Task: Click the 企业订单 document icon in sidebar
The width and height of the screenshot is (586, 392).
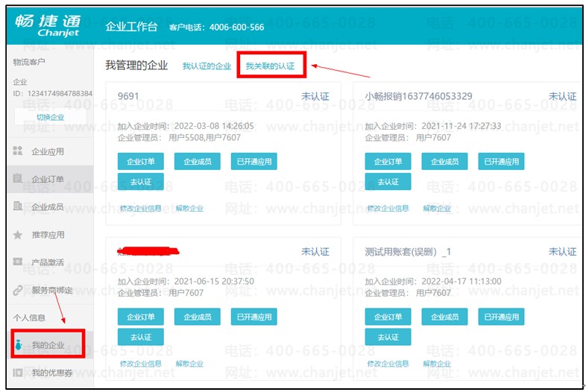Action: [18, 178]
